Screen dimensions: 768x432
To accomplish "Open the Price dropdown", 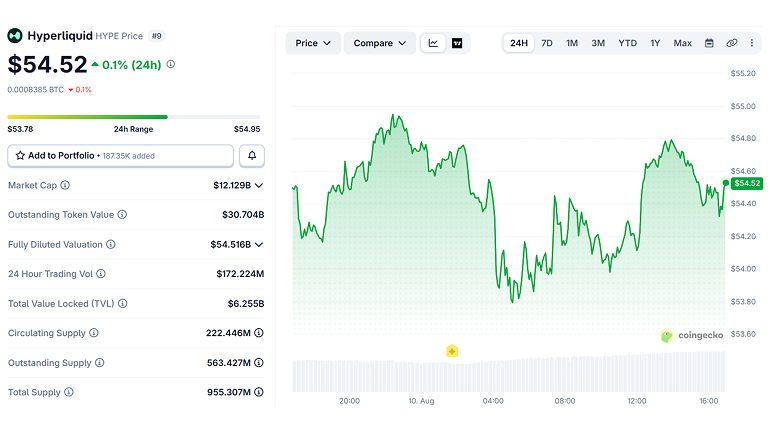I will click(313, 43).
